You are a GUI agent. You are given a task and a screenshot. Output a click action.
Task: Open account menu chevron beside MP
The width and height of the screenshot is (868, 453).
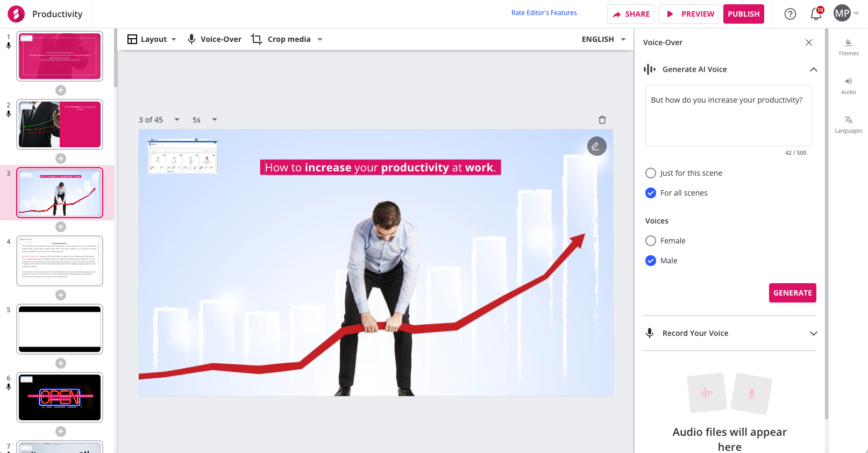856,13
